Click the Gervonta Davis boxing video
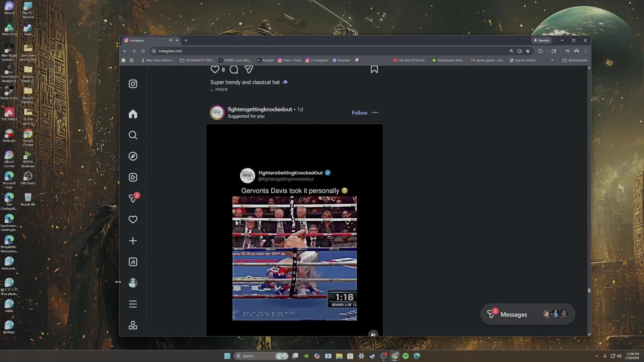Image resolution: width=644 pixels, height=362 pixels. 294,258
